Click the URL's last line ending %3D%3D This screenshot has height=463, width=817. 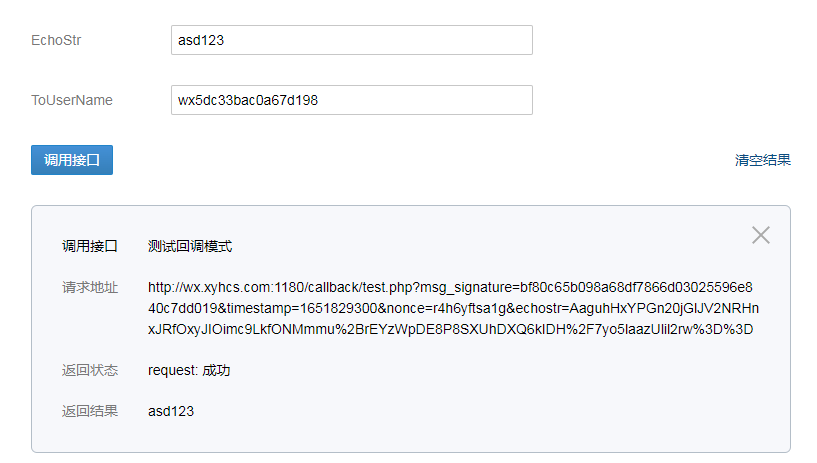point(451,329)
